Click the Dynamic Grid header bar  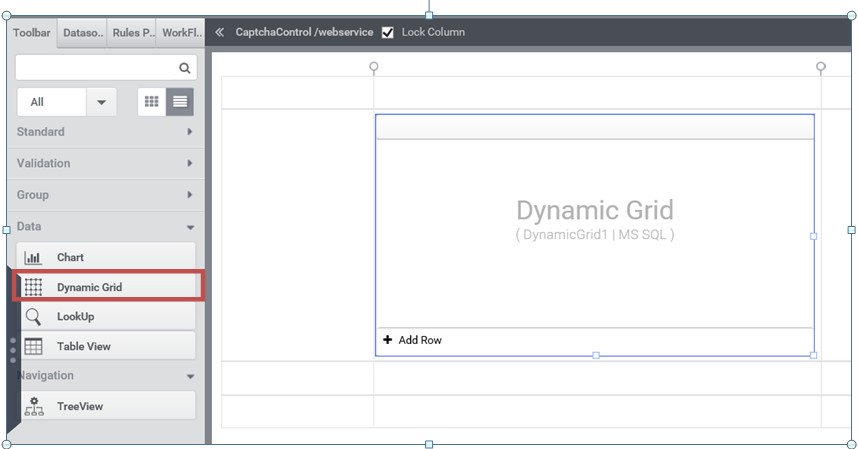click(x=595, y=127)
